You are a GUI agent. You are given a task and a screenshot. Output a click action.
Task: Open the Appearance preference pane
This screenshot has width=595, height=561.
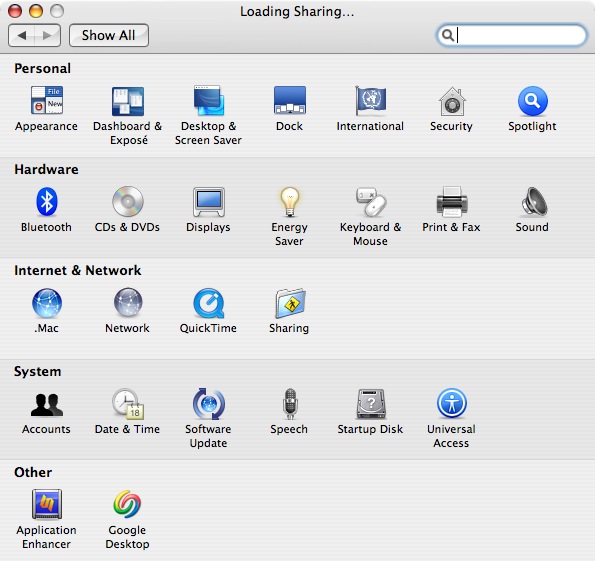click(x=47, y=101)
